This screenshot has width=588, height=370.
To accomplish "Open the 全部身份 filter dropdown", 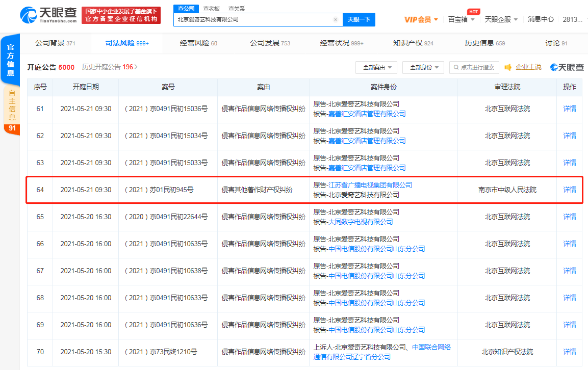I will tap(424, 67).
